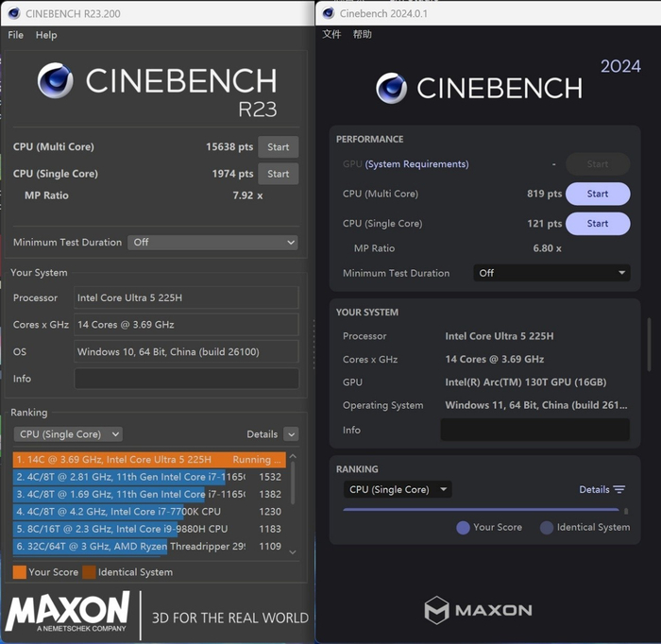Expand the R23 ranking CPU (Single Core) dropdown
Image resolution: width=661 pixels, height=644 pixels.
click(68, 434)
